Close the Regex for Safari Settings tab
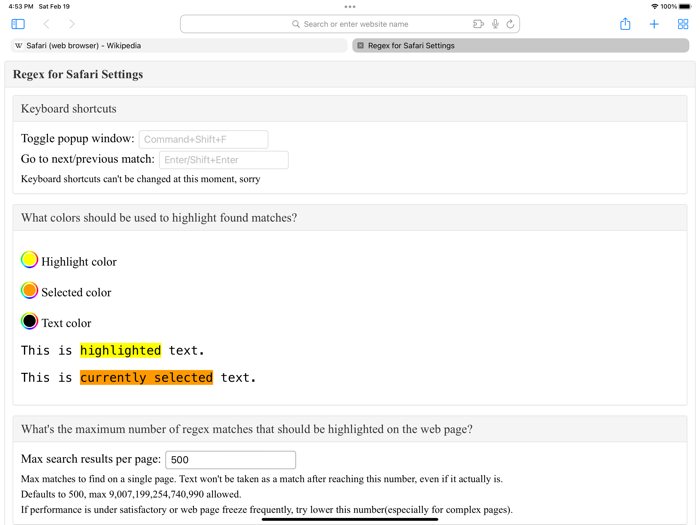Viewport: 700px width, 525px height. [x=360, y=46]
